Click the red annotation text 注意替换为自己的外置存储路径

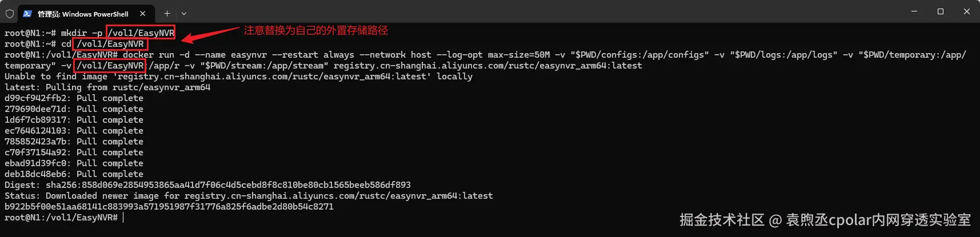click(x=315, y=30)
